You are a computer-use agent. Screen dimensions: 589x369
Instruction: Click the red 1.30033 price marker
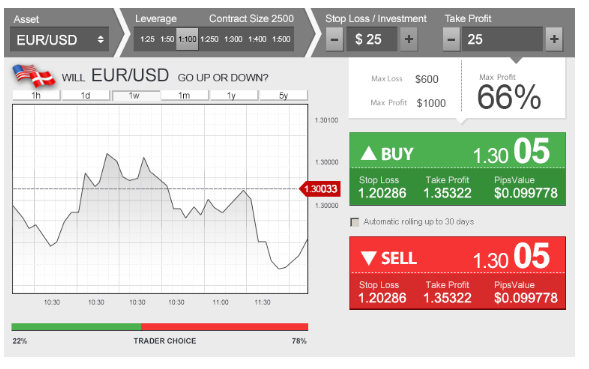pyautogui.click(x=320, y=189)
